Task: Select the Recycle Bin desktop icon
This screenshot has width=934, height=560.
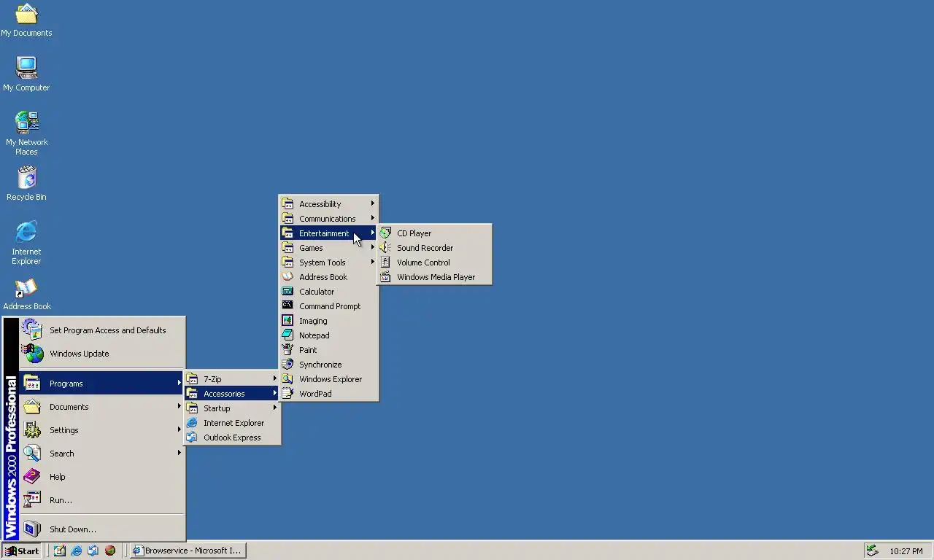Action: pos(26,177)
